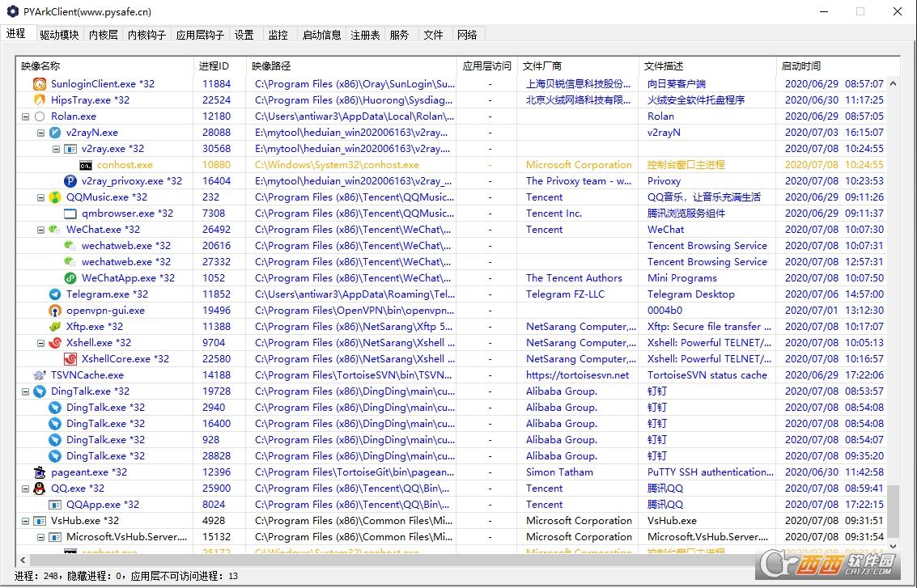Select the Microsoft.VsHub.Server process row
Image resolution: width=917 pixels, height=588 pixels.
[x=452, y=537]
